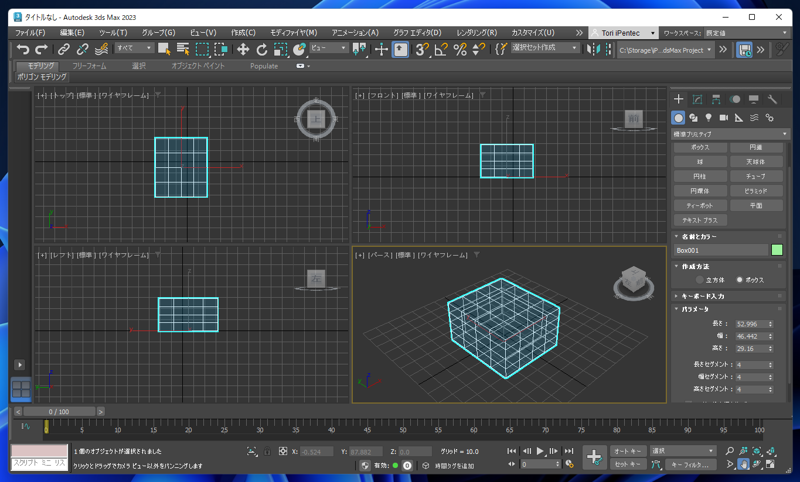
Task: Click Select and Place tool icon
Action: click(x=299, y=49)
